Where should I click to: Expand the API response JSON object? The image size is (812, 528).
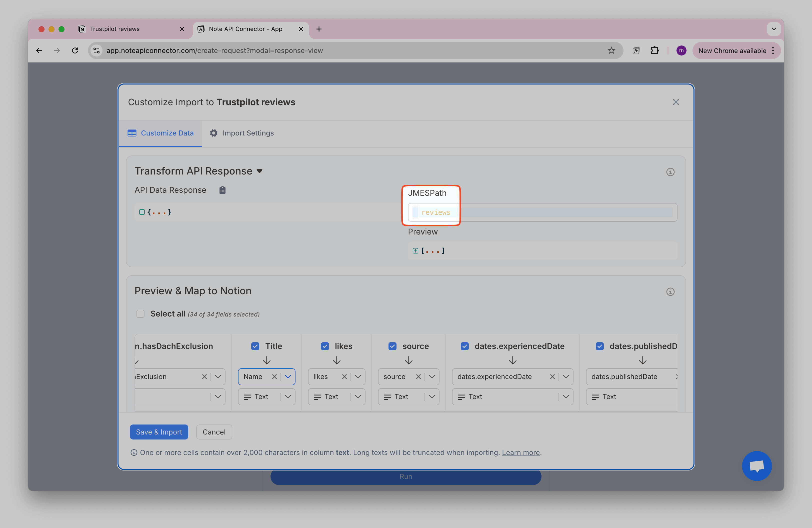click(142, 212)
